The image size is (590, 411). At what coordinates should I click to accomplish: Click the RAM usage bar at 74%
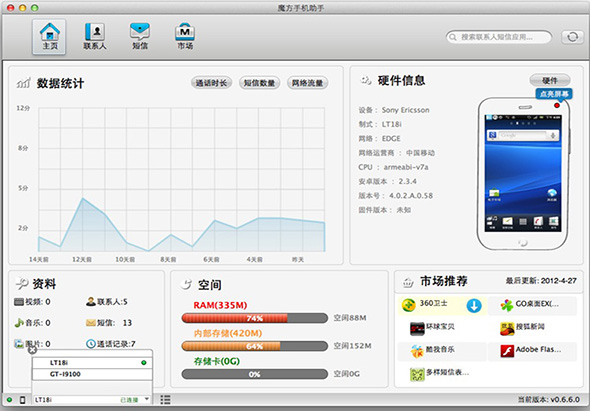click(254, 318)
